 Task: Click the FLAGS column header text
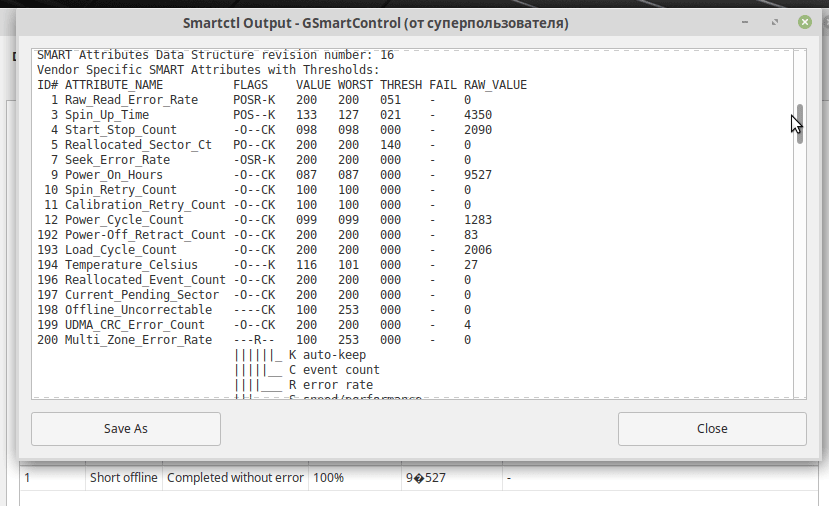pos(251,85)
